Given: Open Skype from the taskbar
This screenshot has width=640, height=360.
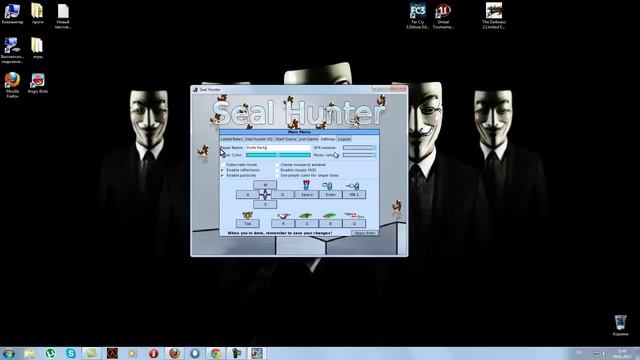Looking at the screenshot, I should 71,353.
